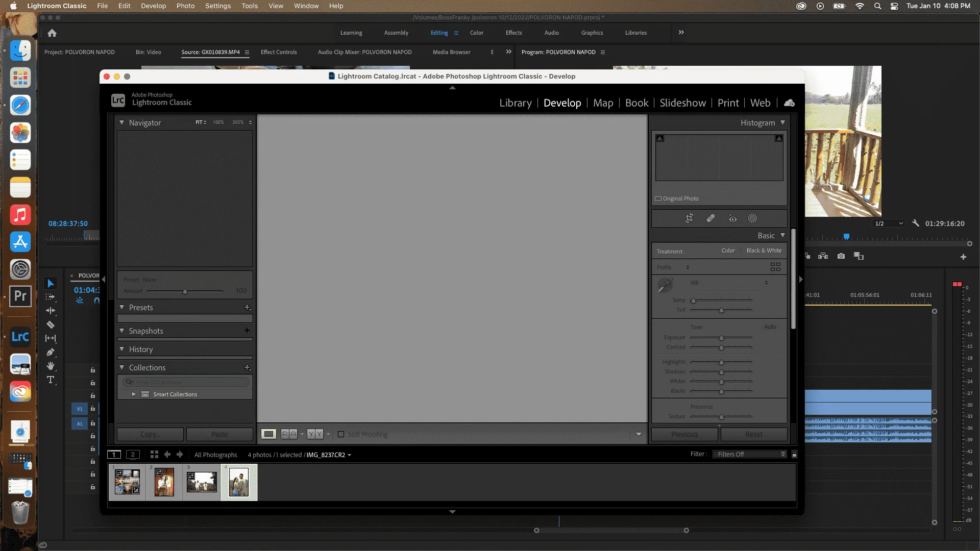The image size is (980, 551).
Task: Open Lightroom Classic from the Dock
Action: click(20, 337)
